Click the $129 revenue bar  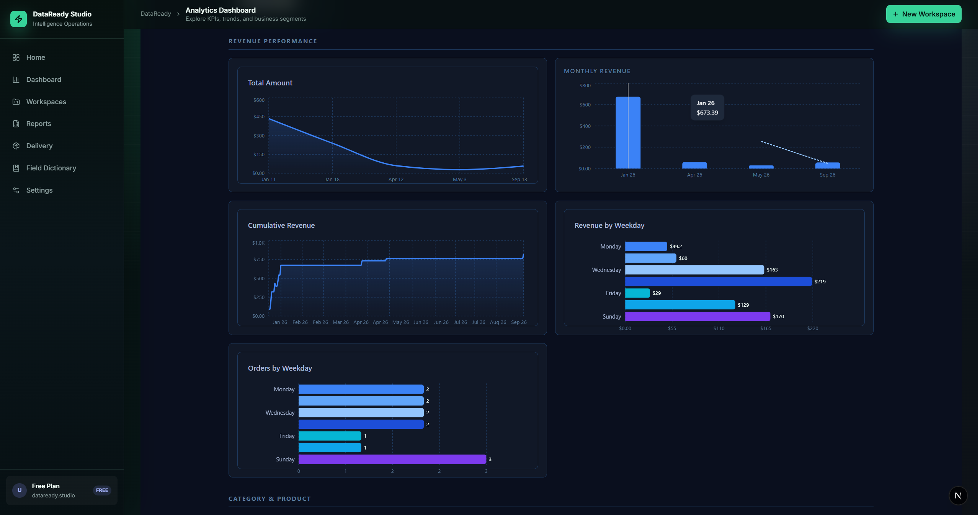pos(680,305)
